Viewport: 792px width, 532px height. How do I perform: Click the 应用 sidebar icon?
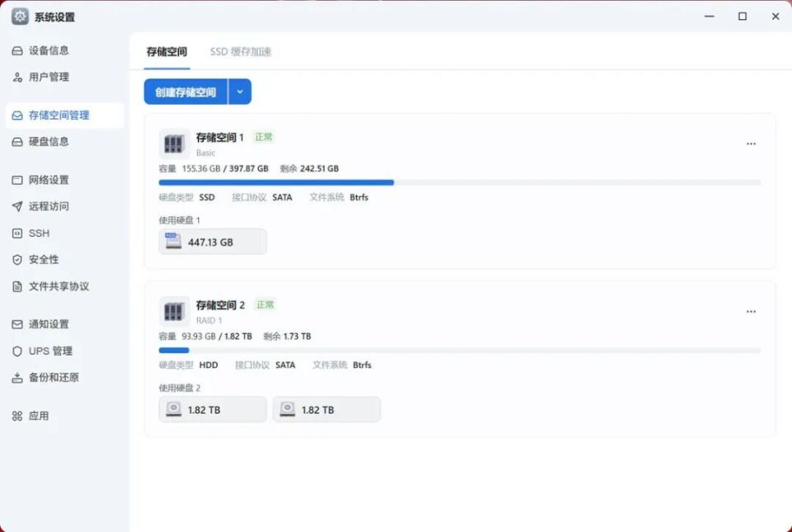(x=16, y=416)
